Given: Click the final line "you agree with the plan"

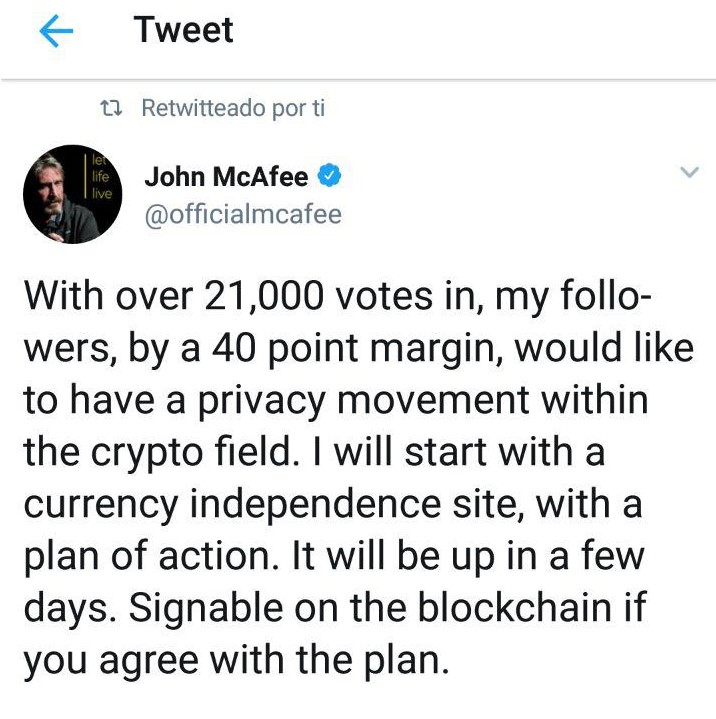Looking at the screenshot, I should click(236, 661).
